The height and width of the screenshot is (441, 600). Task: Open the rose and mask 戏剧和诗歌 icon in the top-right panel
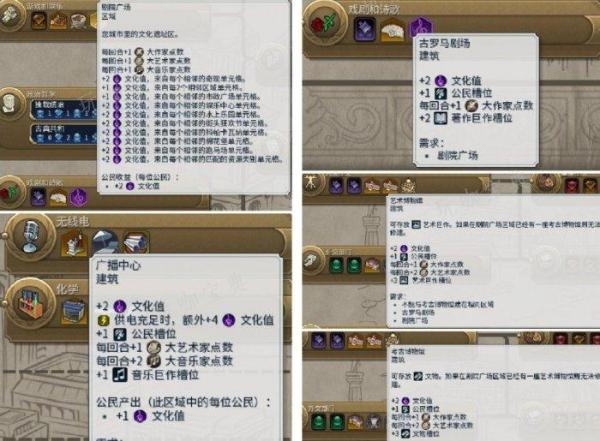(324, 22)
